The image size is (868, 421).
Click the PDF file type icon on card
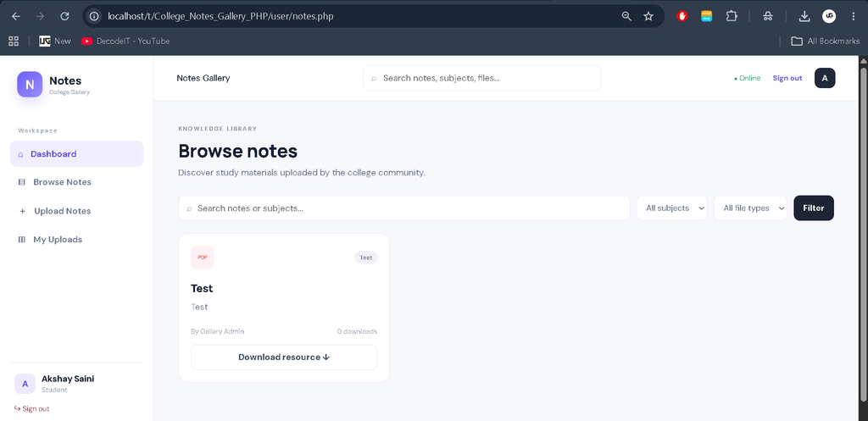[x=203, y=258]
